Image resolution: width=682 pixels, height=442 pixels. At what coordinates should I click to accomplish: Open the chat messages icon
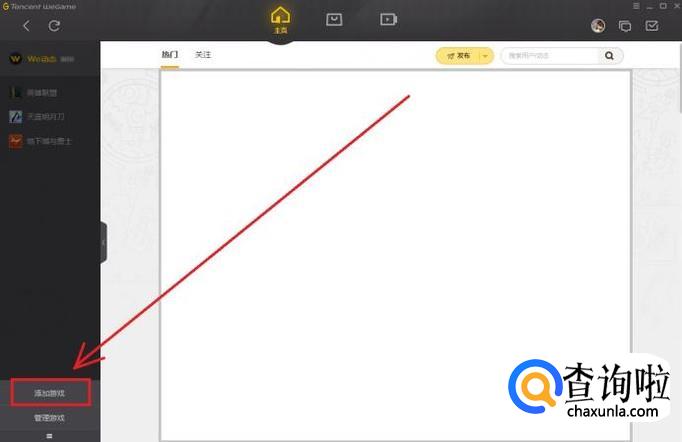[x=625, y=26]
